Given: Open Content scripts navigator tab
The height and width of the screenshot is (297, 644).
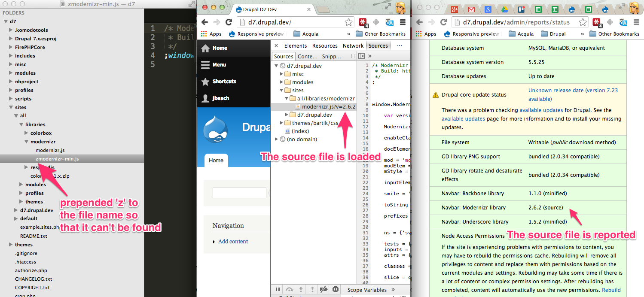Looking at the screenshot, I should click(x=308, y=56).
